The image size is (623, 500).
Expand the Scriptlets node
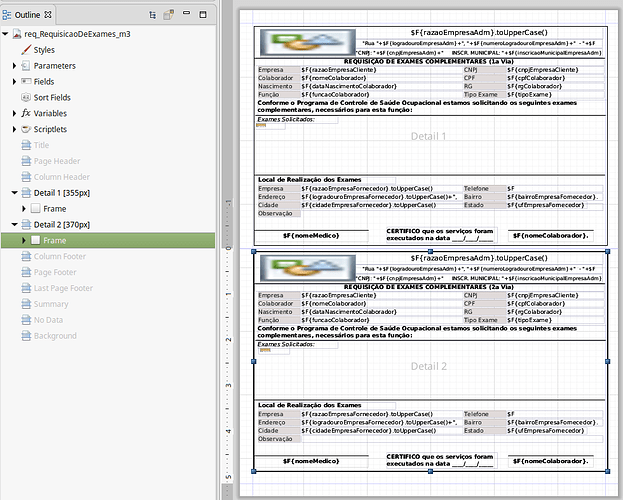point(14,130)
